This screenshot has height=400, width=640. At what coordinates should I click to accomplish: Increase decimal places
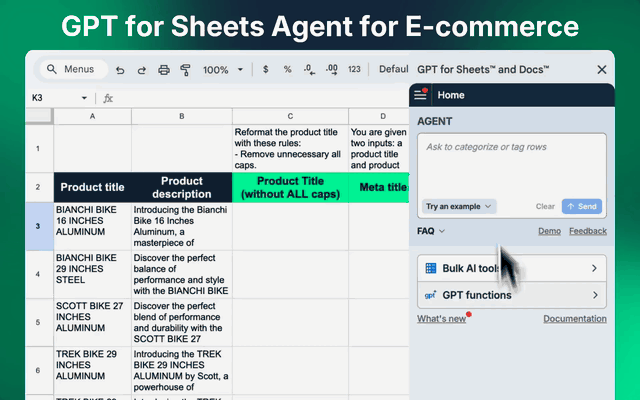coord(331,69)
